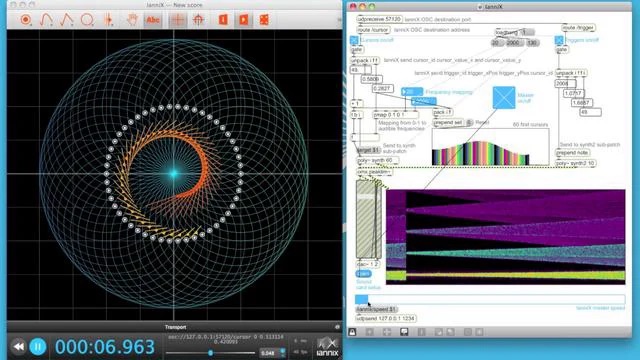Toggle the grid crosshair display button
The image size is (640, 360).
(x=178, y=20)
